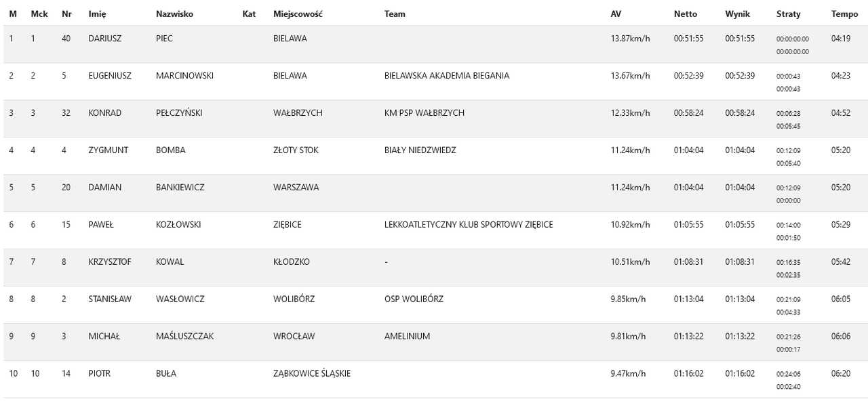
Task: Select Krzysztof Kowal's result row
Action: click(434, 268)
